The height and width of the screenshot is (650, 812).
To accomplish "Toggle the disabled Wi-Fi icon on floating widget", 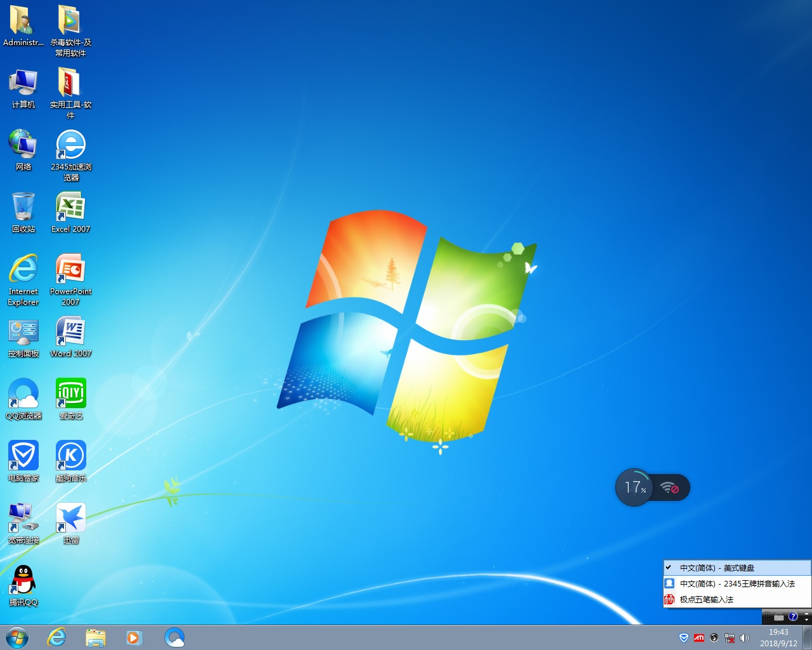I will pyautogui.click(x=670, y=488).
